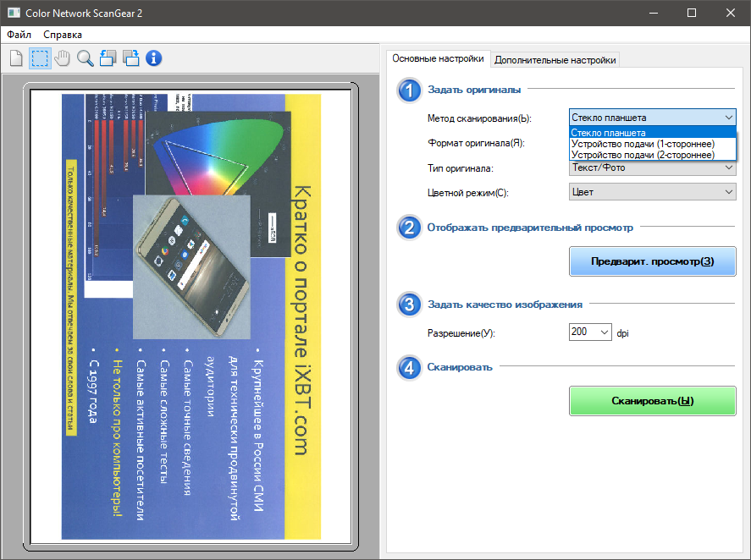Open the Цветной режим Цвет dropdown

click(x=652, y=192)
